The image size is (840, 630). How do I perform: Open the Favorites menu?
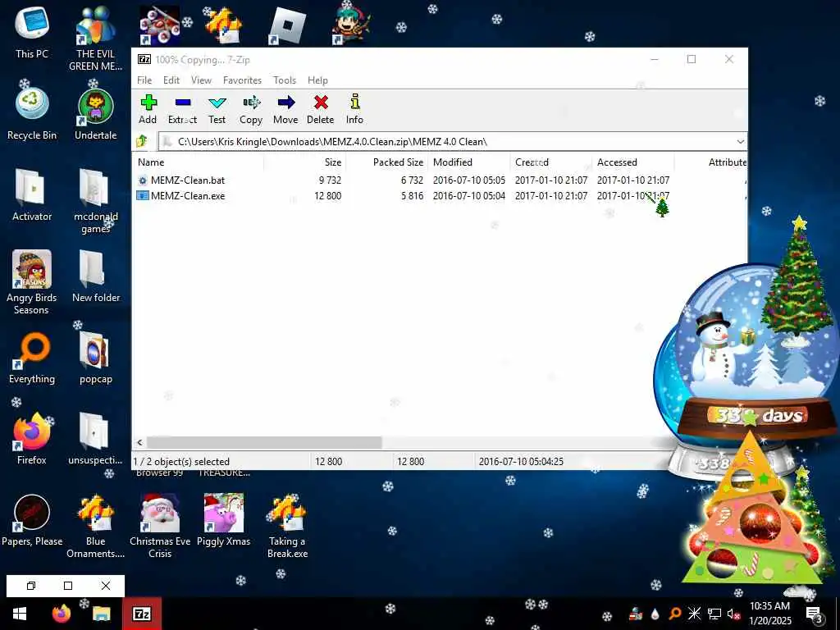click(x=242, y=80)
